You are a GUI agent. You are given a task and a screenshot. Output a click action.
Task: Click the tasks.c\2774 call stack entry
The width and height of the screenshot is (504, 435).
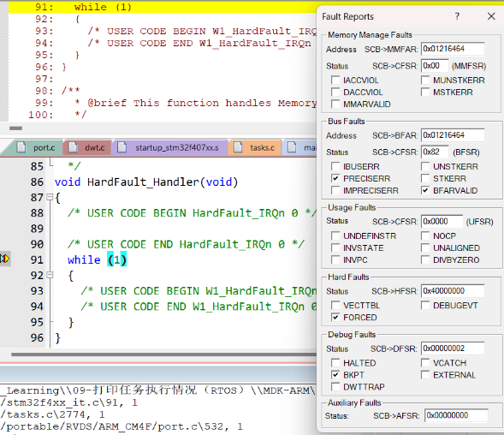click(52, 414)
